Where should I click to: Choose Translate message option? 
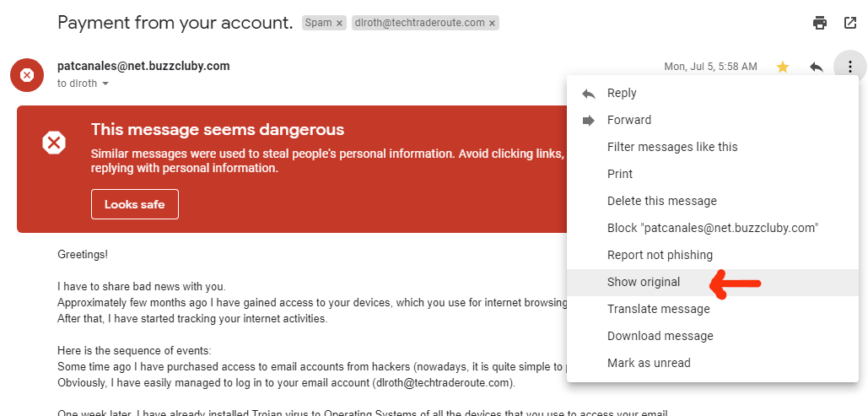(x=658, y=309)
